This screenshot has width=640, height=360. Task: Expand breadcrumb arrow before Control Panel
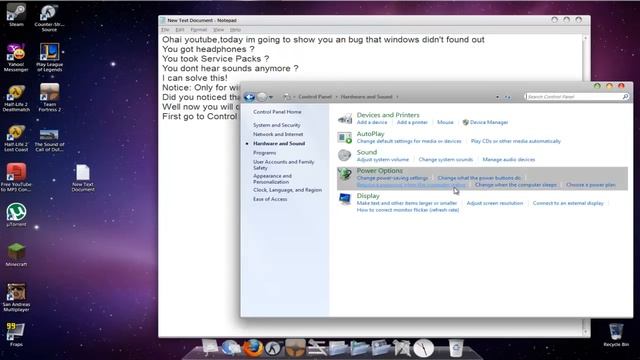(x=294, y=97)
